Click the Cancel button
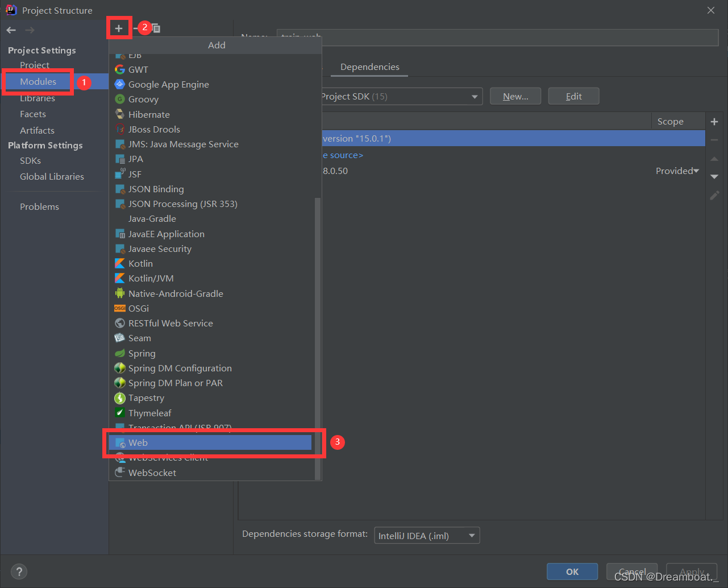 632,572
